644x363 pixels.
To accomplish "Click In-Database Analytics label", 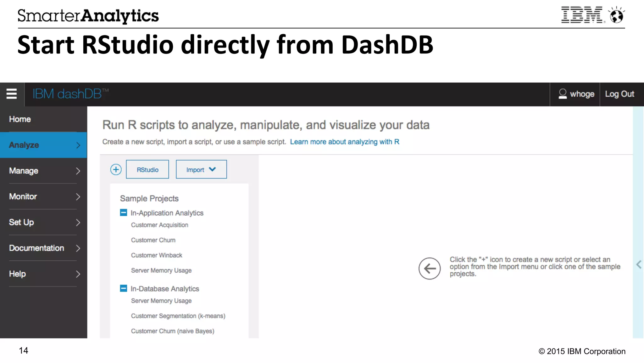I will click(x=165, y=289).
